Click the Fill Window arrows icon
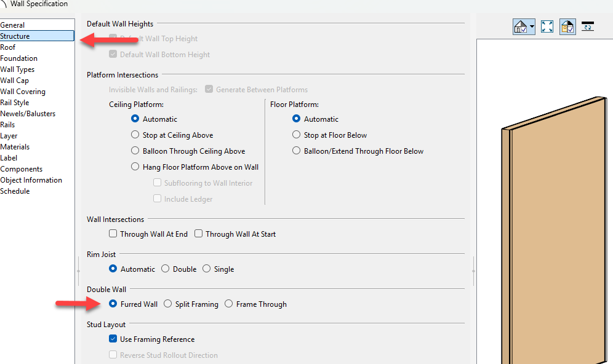 pos(547,26)
